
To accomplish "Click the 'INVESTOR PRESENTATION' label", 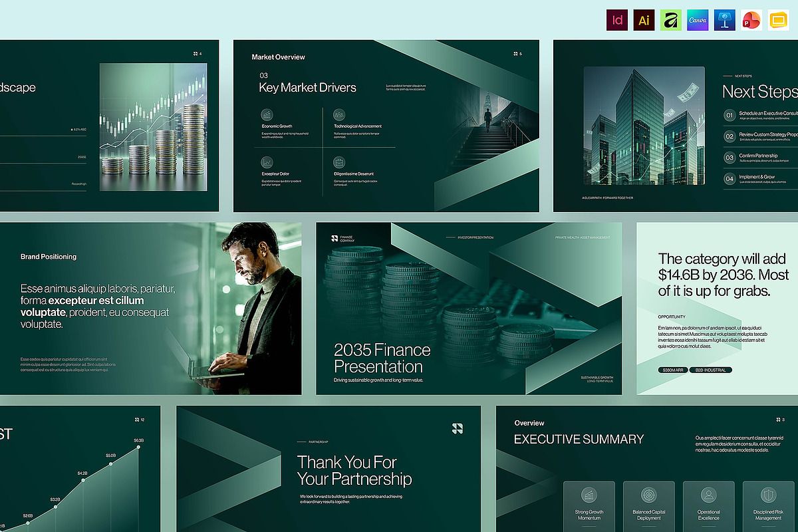I will coord(475,237).
